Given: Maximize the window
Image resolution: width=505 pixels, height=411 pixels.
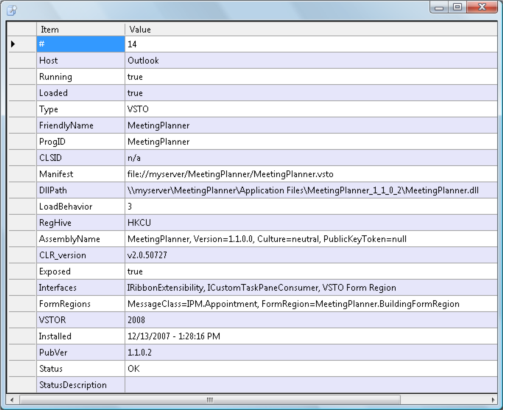Looking at the screenshot, I should pos(458,7).
